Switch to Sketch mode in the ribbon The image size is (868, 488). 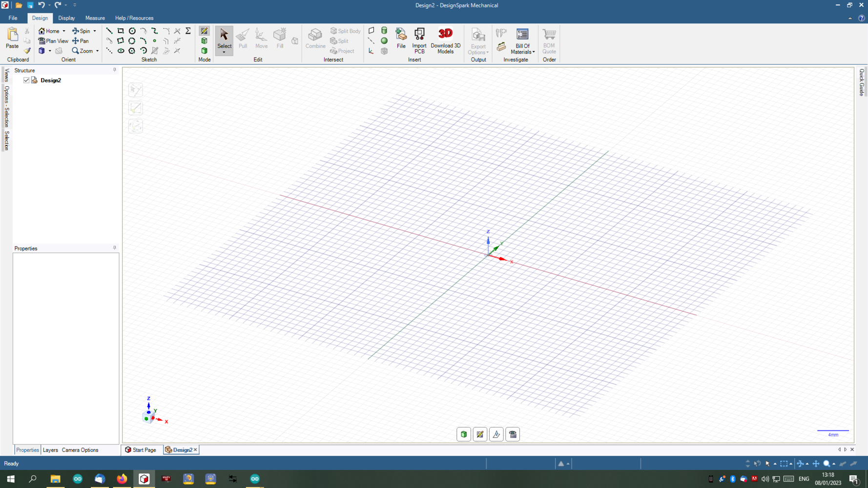[x=204, y=31]
